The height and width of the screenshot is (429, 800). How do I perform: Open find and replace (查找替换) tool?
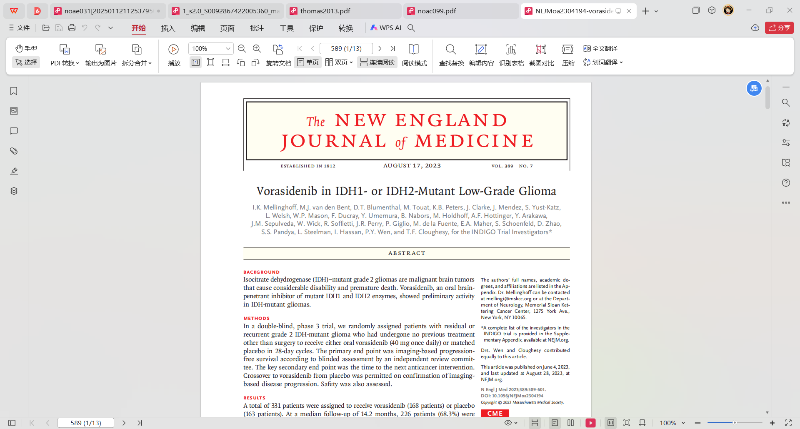pos(451,55)
